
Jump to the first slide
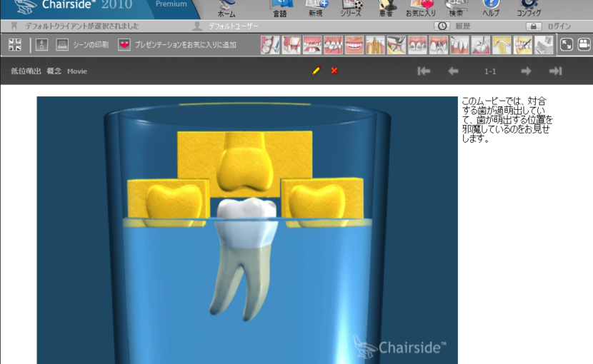pyautogui.click(x=424, y=71)
